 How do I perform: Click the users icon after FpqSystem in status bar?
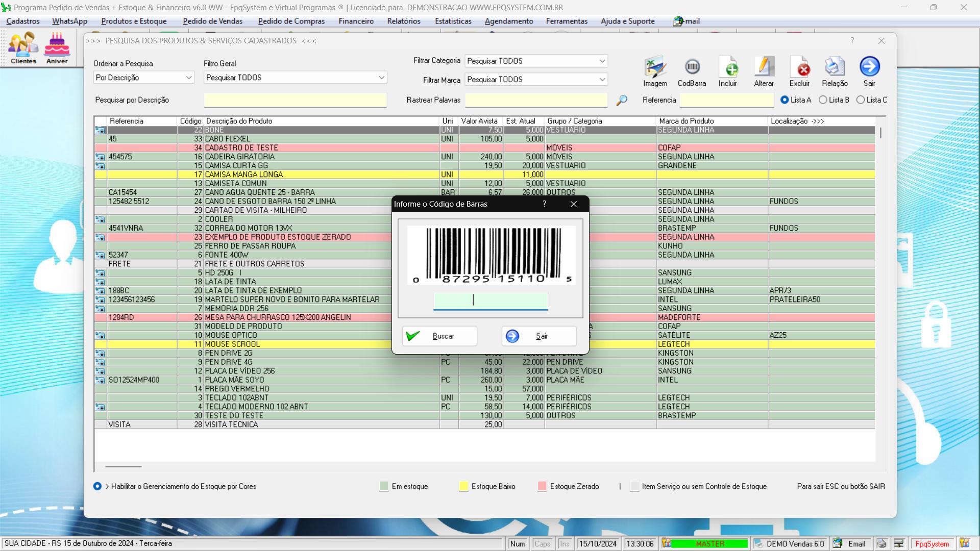pyautogui.click(x=964, y=544)
